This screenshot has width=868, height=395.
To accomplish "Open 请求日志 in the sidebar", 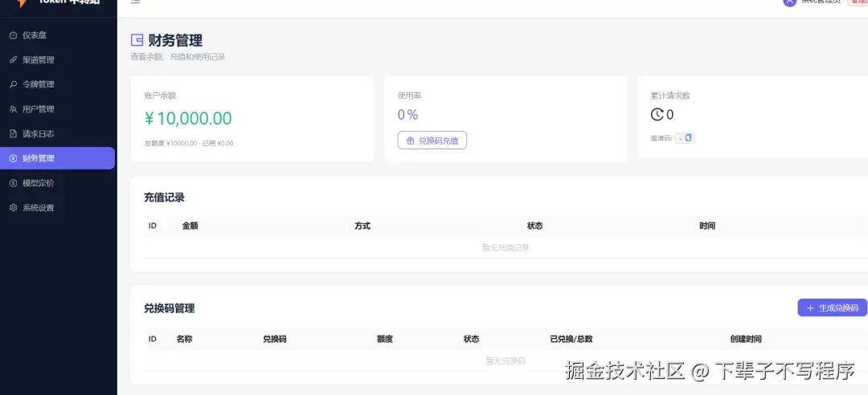I will (58, 134).
